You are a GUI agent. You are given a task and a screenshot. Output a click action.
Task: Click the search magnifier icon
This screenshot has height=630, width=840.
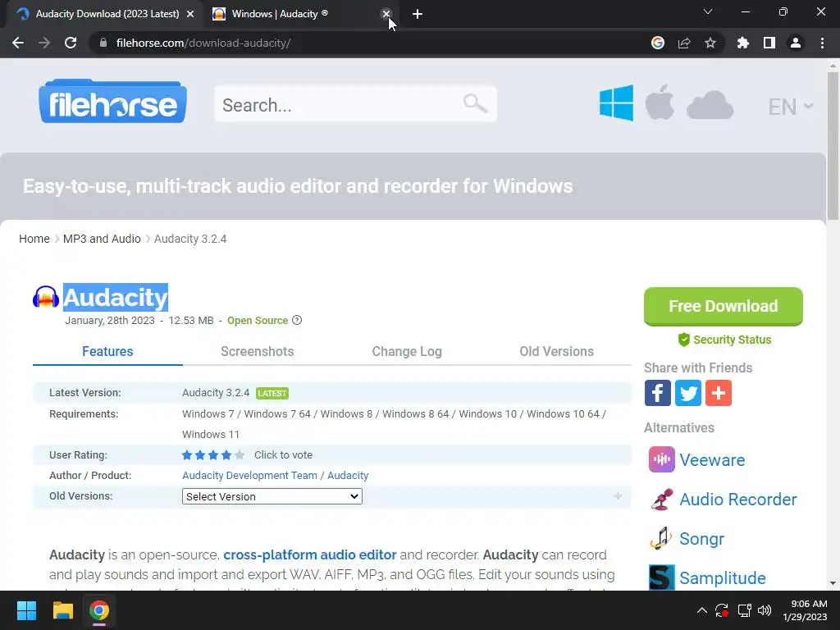(x=475, y=103)
